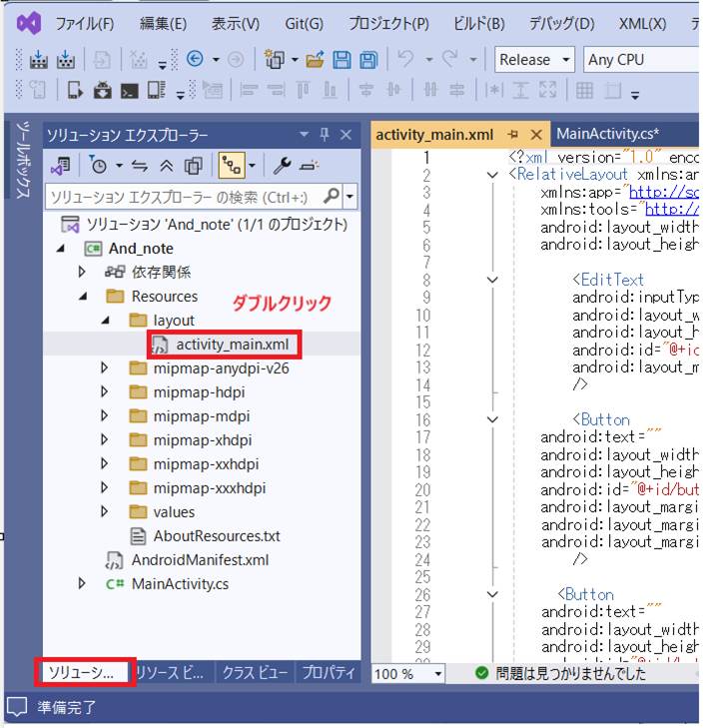The height and width of the screenshot is (728, 704).
Task: Collapse the RelativeLayout code block
Action: [x=491, y=175]
